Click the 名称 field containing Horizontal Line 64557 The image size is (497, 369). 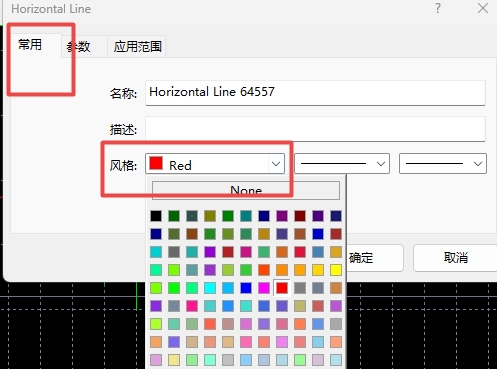coord(315,93)
